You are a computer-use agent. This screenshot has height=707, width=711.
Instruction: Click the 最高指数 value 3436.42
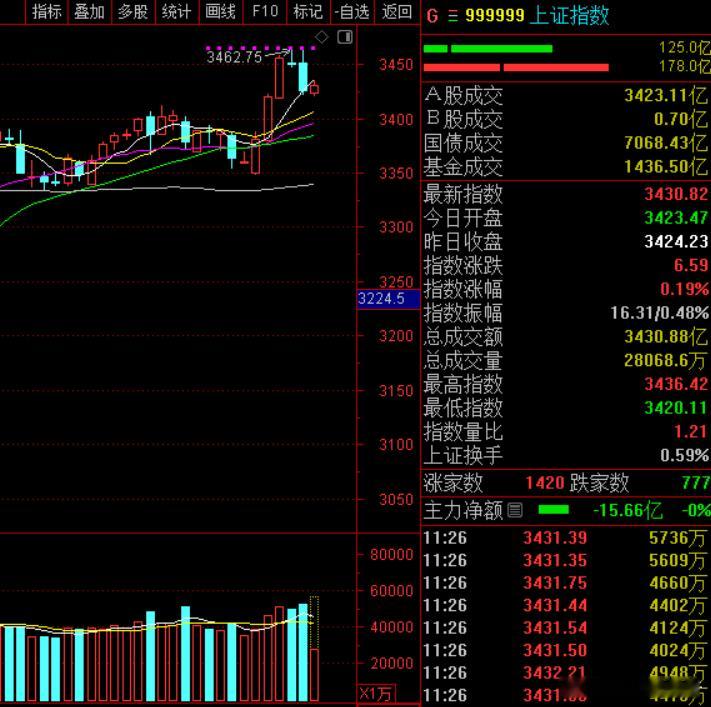tap(676, 384)
